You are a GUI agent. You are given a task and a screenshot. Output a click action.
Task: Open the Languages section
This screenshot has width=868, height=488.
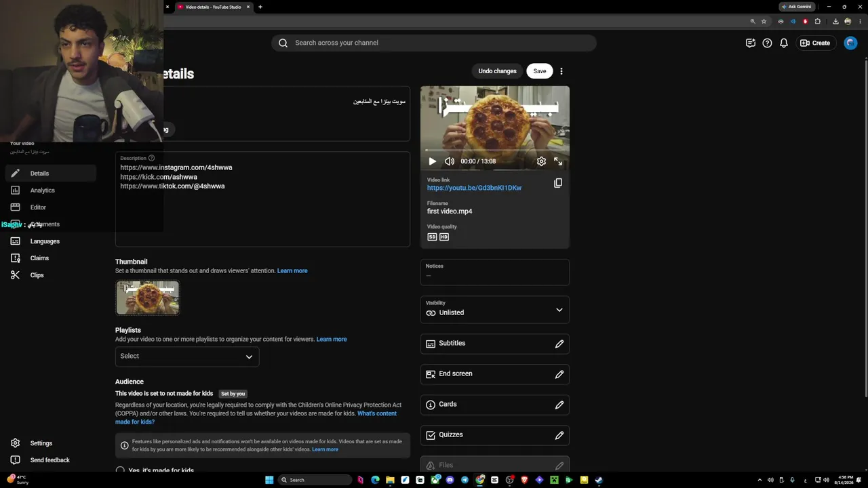tap(50, 241)
